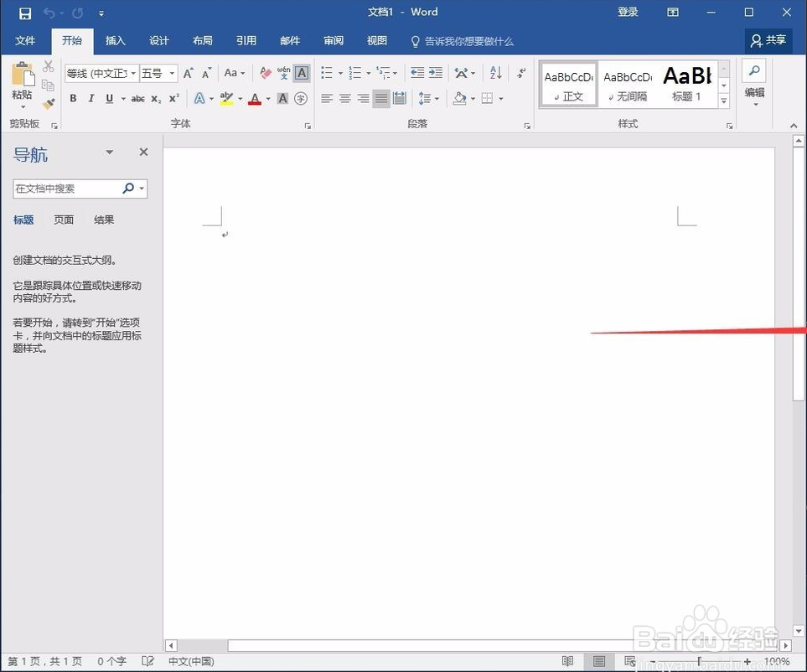
Task: Toggle subscript formatting
Action: tap(156, 99)
